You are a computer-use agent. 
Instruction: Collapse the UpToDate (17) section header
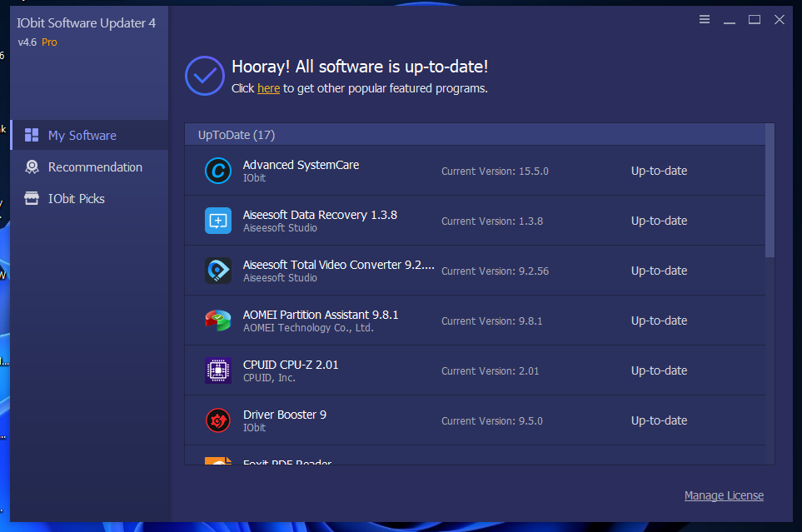(x=237, y=135)
